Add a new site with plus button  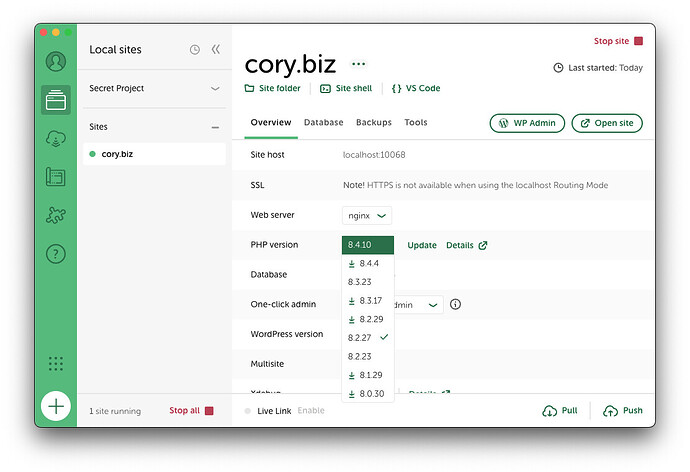tap(56, 406)
